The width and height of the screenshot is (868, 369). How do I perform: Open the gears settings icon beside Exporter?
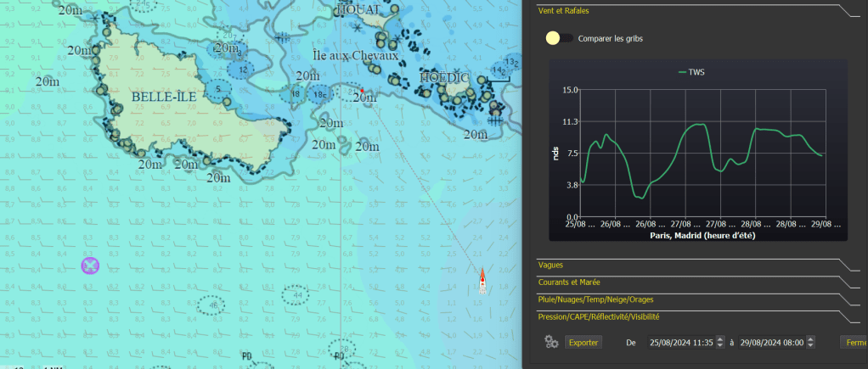(550, 342)
